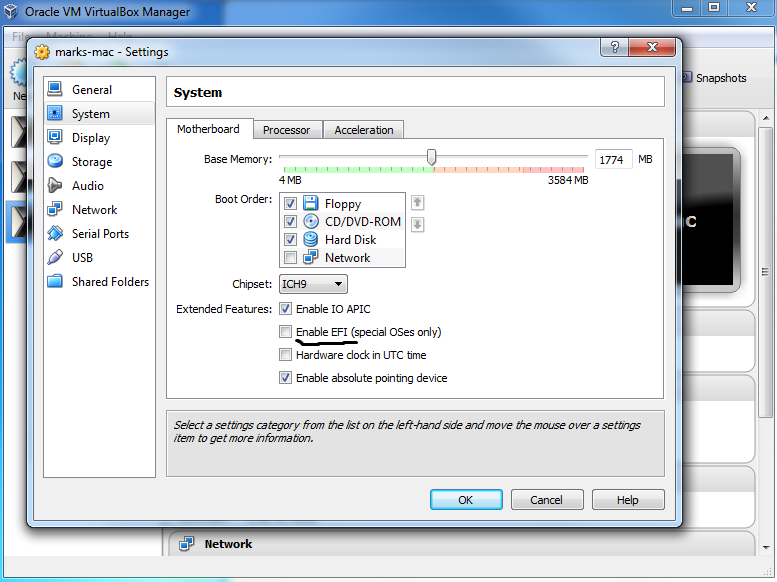Viewport: 777px width, 582px height.
Task: Open Storage disk icon in sidebar
Action: tap(55, 161)
